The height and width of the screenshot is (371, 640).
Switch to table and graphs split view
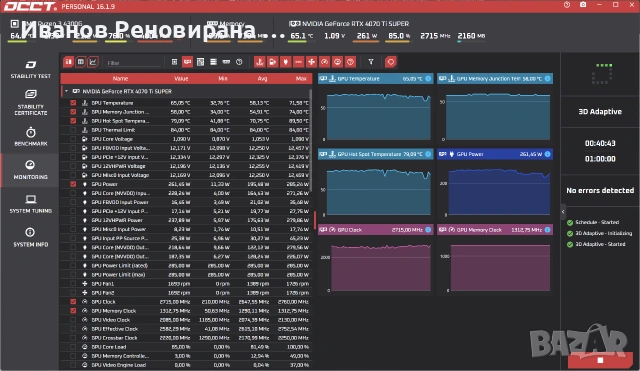[x=68, y=62]
